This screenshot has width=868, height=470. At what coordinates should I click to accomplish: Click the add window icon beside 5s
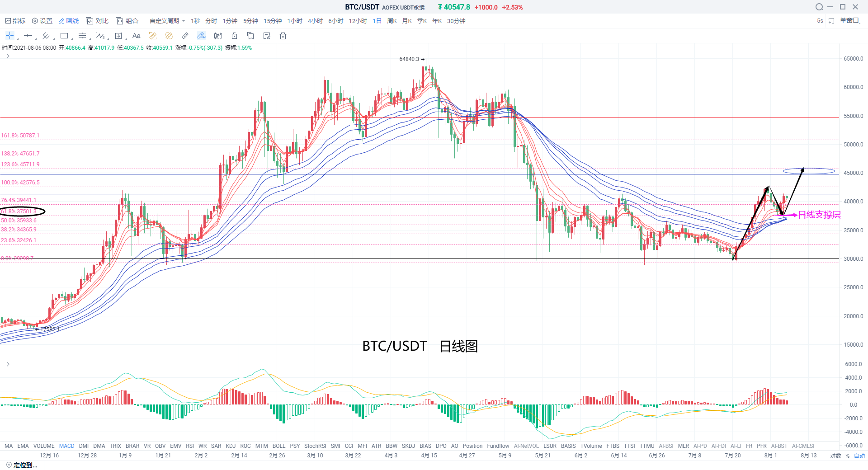point(831,21)
